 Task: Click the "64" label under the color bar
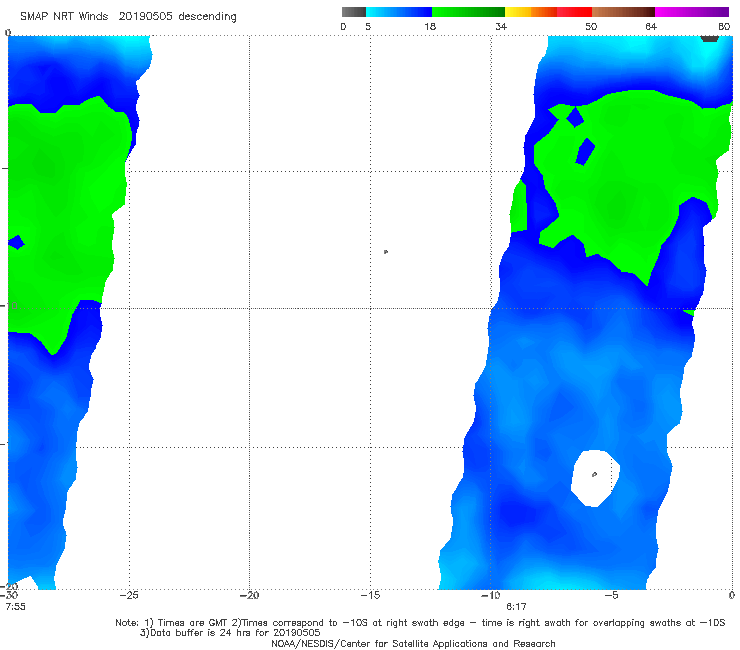click(651, 26)
